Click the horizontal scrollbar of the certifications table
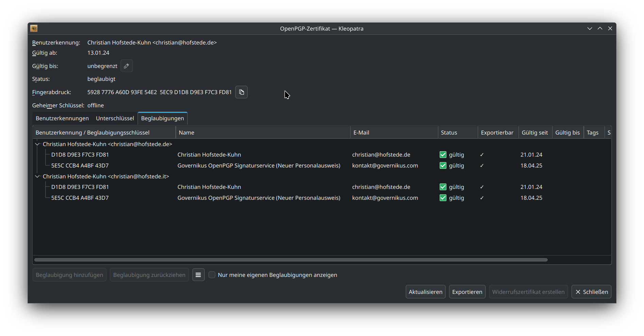 click(291, 260)
